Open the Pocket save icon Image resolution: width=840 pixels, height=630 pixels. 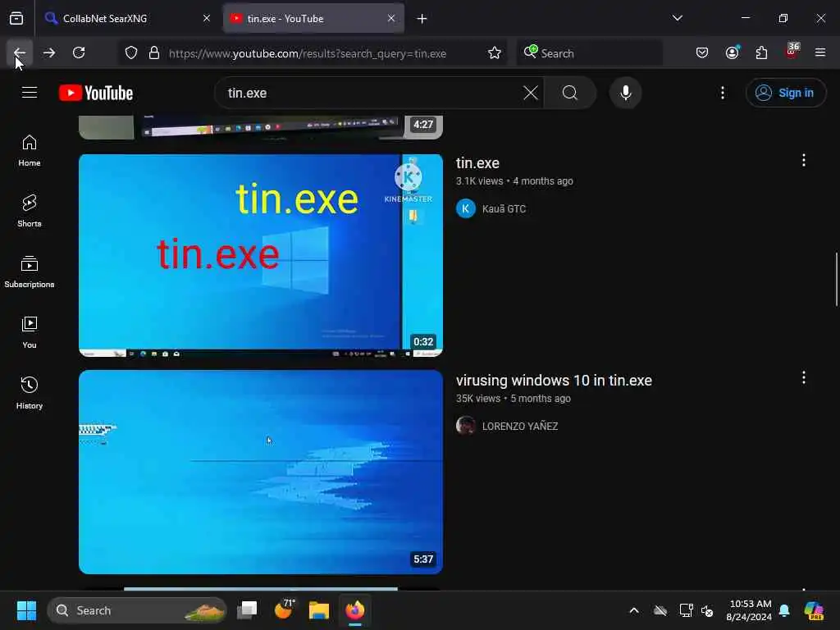click(702, 53)
